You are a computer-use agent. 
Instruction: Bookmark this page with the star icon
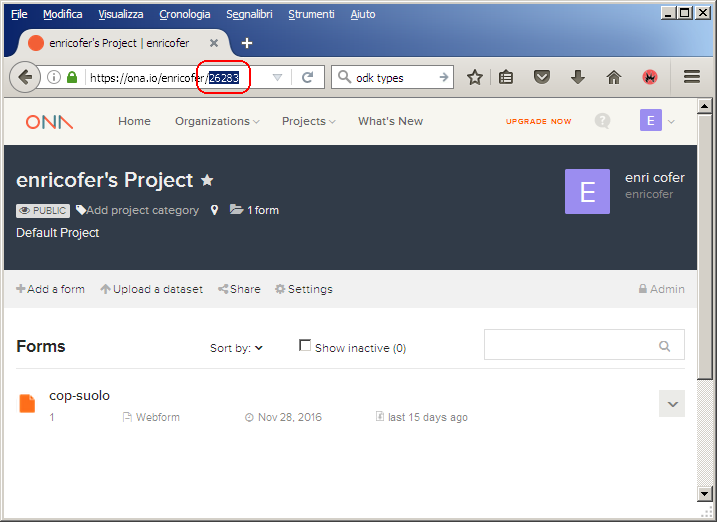(x=475, y=77)
